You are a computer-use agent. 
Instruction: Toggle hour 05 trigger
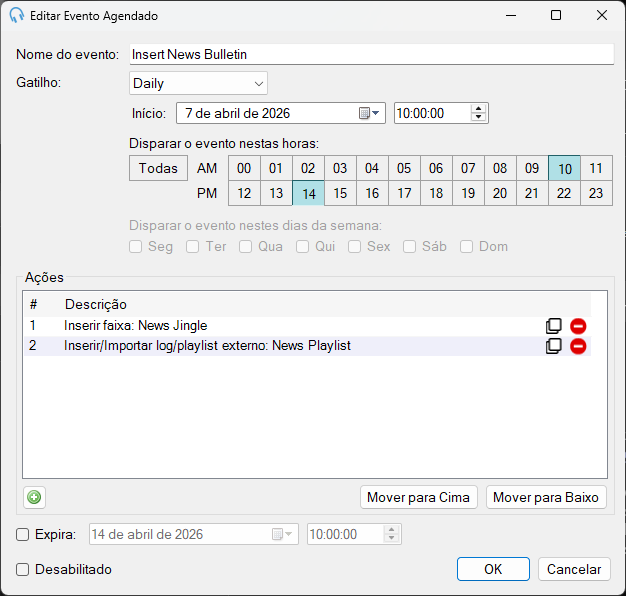pyautogui.click(x=404, y=168)
